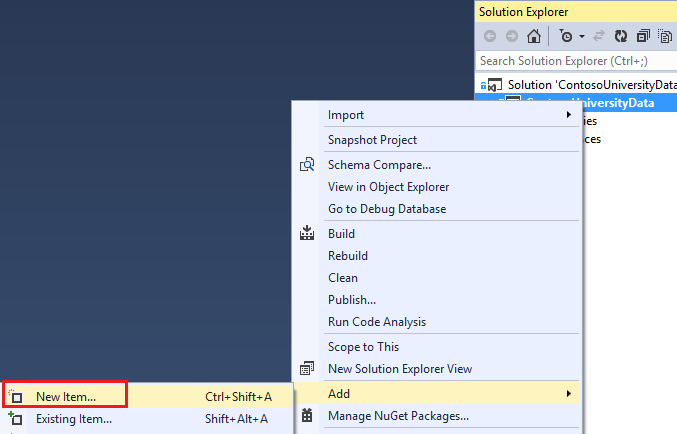Choose Existing Item... in the submenu
Image resolution: width=677 pixels, height=434 pixels.
[x=73, y=419]
